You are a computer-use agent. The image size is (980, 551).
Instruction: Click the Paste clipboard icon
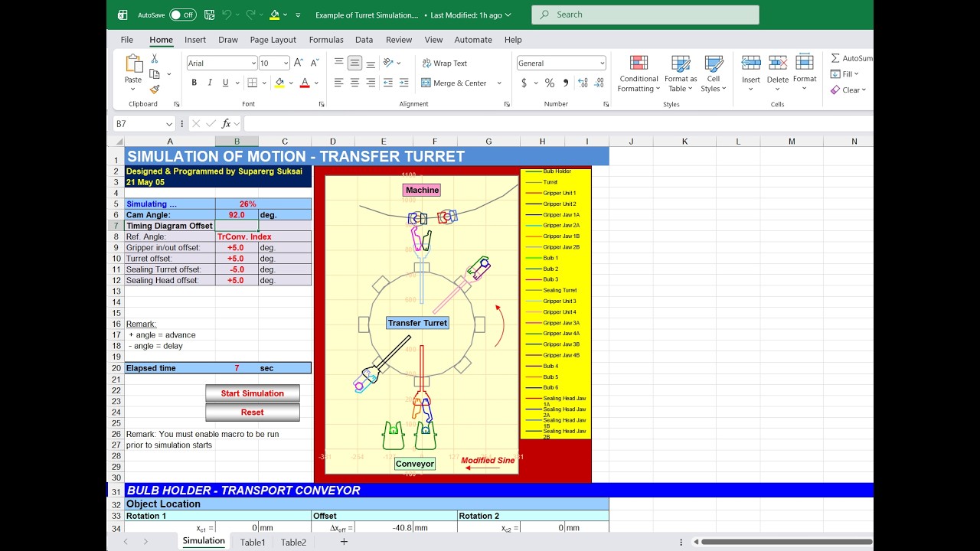pyautogui.click(x=133, y=64)
